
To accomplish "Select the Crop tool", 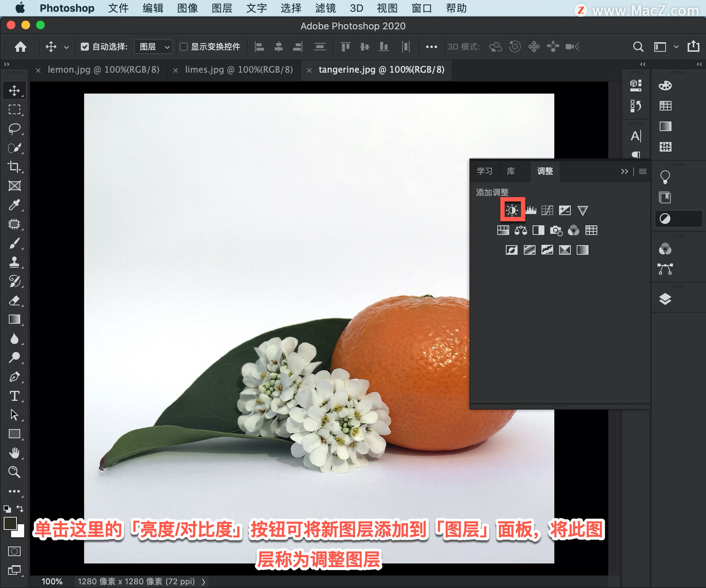I will click(15, 167).
